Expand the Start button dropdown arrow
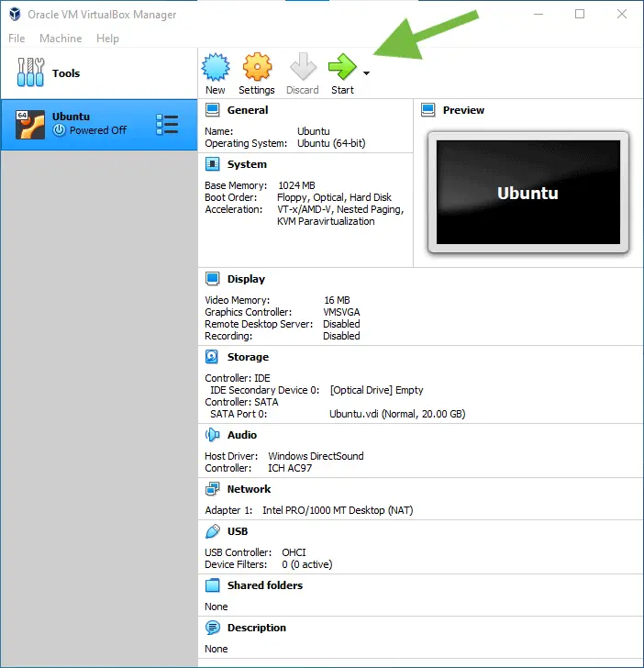644x668 pixels. [366, 73]
